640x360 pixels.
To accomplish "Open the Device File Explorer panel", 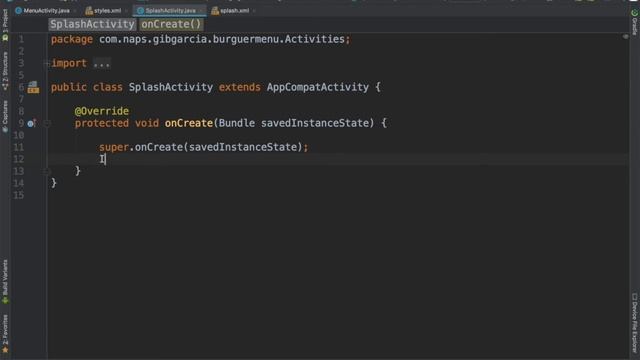I will tap(635, 323).
